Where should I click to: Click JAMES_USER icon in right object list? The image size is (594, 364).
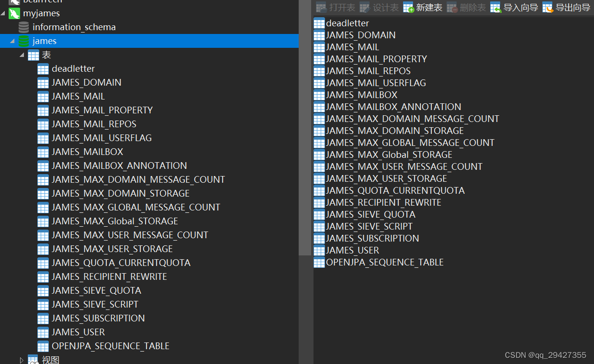tap(319, 250)
